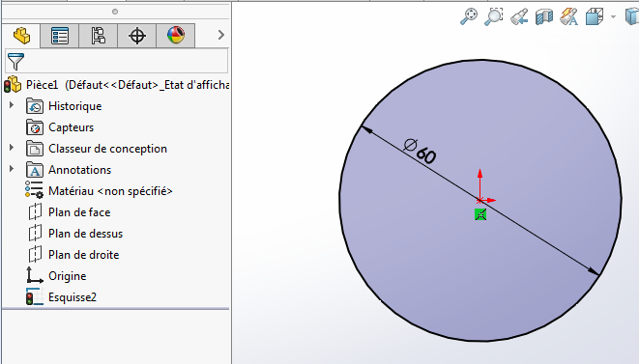Open the DisplayManager color ball tab
Image resolution: width=639 pixels, height=364 pixels.
[x=176, y=36]
